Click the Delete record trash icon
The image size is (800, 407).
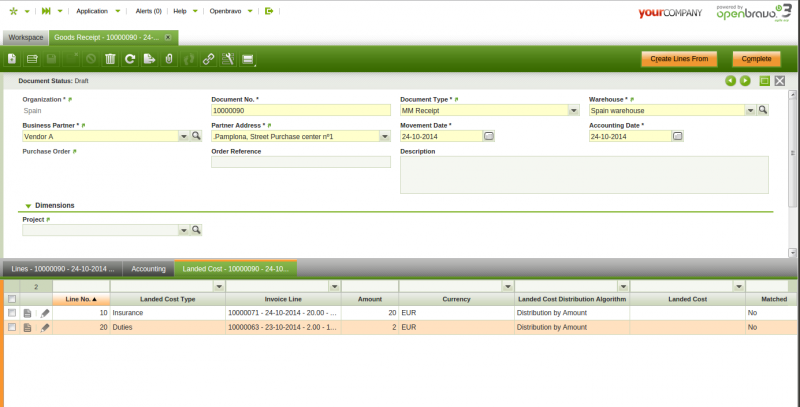coord(110,60)
